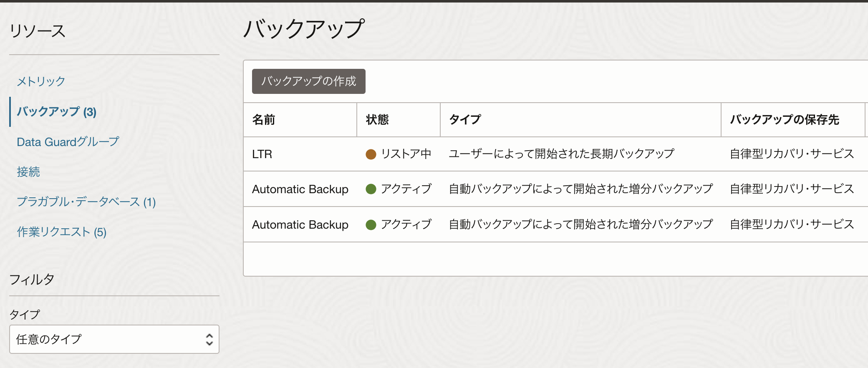Select the LTR backup row name

point(262,154)
